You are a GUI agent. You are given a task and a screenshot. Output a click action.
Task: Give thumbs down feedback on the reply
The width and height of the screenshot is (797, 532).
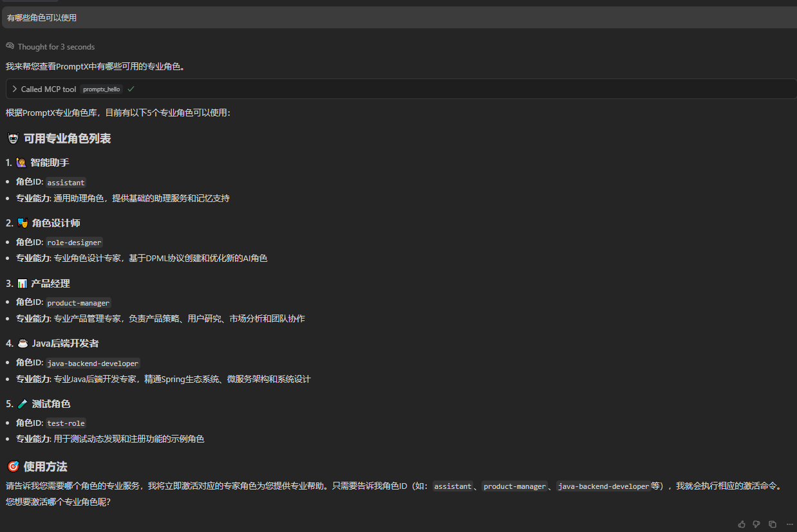click(756, 524)
